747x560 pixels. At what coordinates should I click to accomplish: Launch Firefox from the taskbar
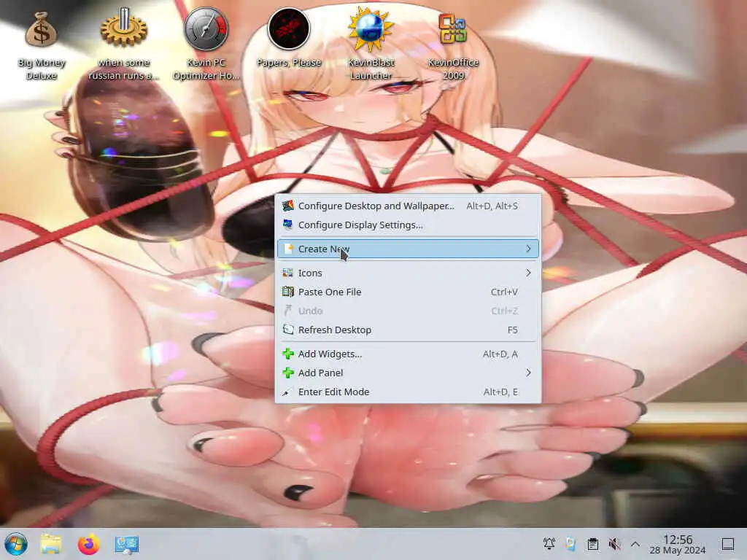coord(88,544)
